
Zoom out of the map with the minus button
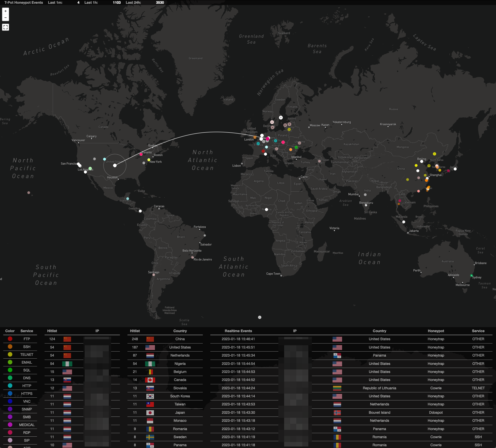5,18
